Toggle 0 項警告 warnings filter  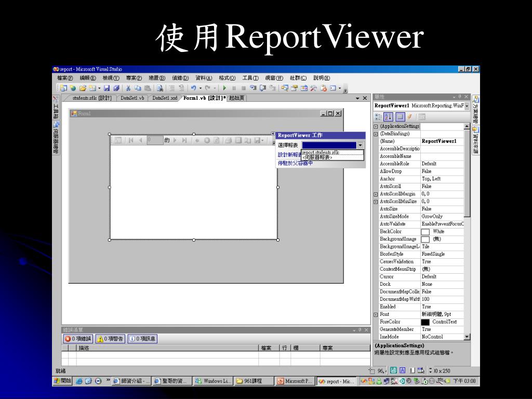click(x=110, y=339)
